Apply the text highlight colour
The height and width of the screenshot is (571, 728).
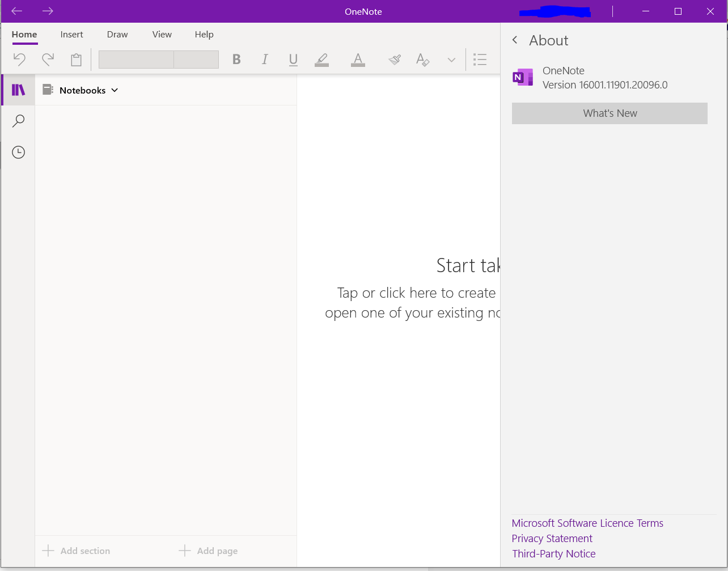pos(321,60)
